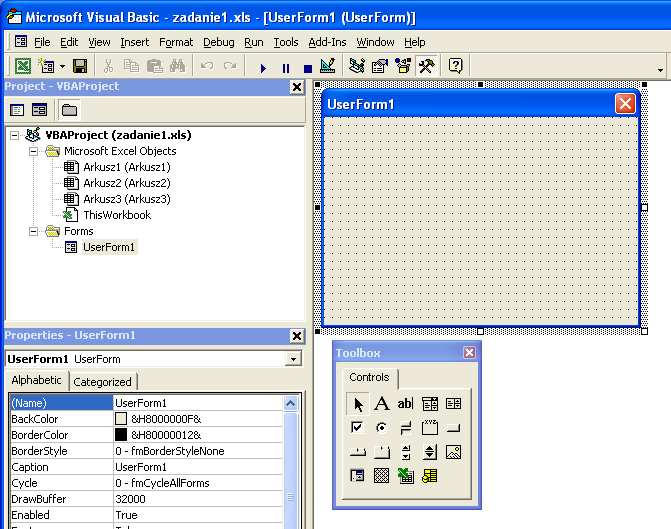This screenshot has height=529, width=671.
Task: Select Arkusz2 (Arkusz2) in project tree
Action: click(x=127, y=183)
